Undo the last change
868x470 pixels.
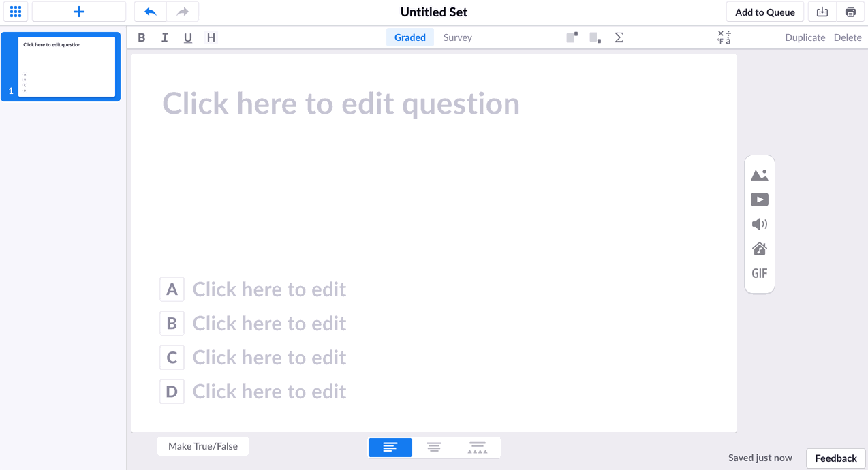tap(149, 12)
